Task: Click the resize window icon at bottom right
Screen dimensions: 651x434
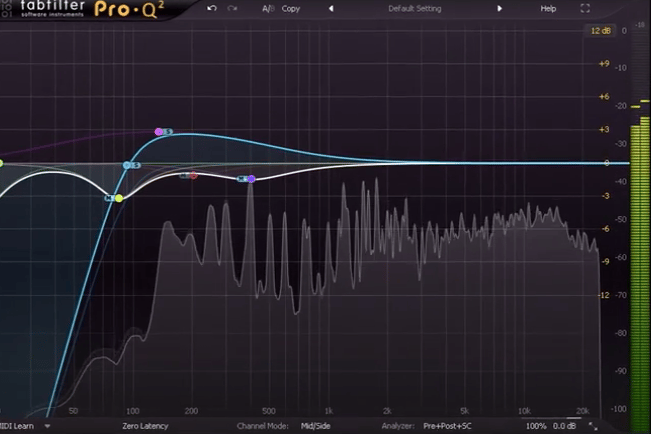Action: coord(593,426)
